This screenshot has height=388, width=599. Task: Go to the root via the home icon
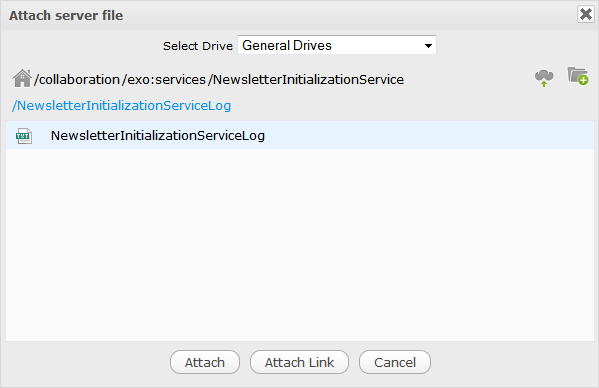coord(22,78)
